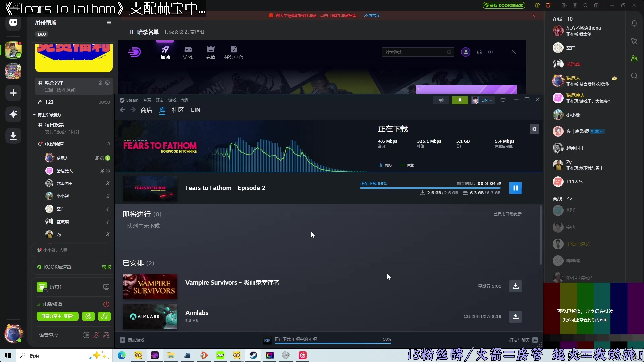Toggle microphone mute in KOOK
The width and height of the screenshot is (644, 362).
click(96, 335)
